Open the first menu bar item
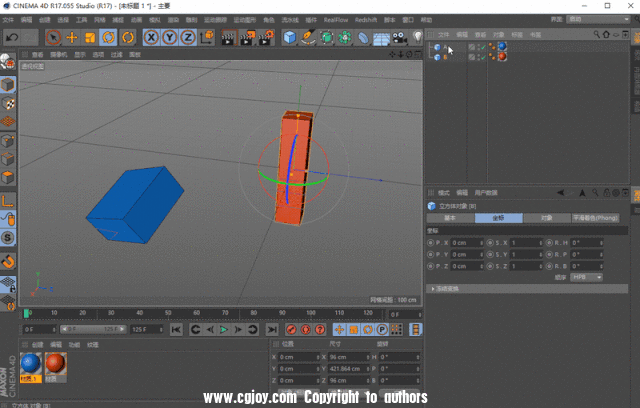Screen dimensions: 640x408 click(x=8, y=20)
